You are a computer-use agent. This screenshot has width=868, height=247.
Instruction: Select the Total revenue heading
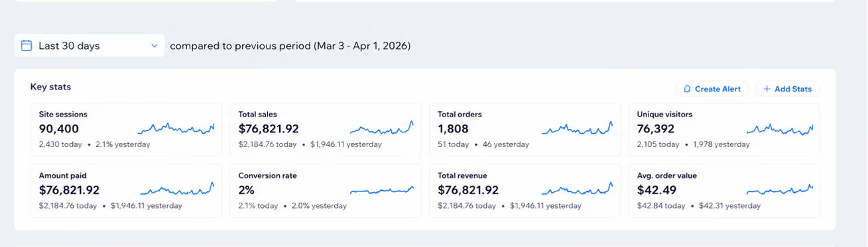coord(463,176)
